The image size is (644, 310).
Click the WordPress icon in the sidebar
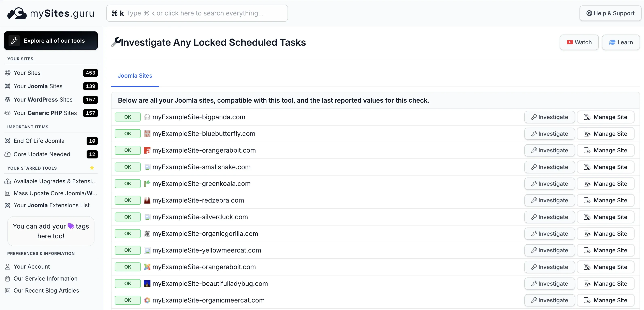point(7,99)
